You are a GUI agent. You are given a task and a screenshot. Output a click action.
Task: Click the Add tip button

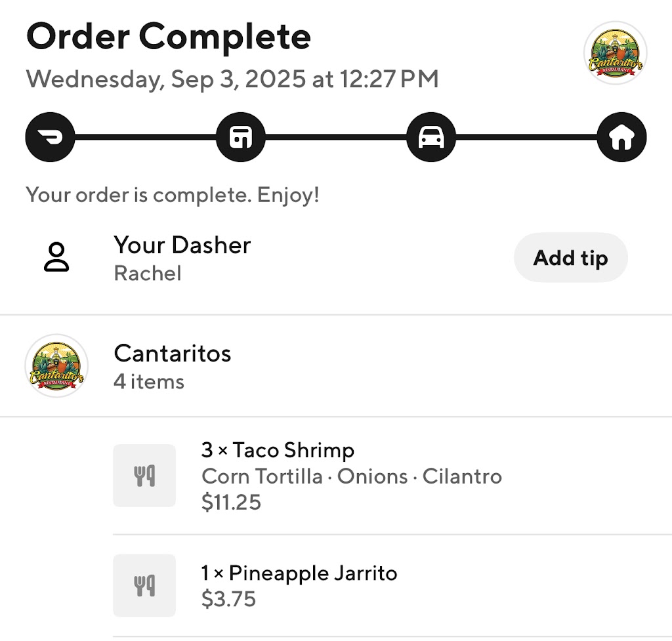click(570, 258)
